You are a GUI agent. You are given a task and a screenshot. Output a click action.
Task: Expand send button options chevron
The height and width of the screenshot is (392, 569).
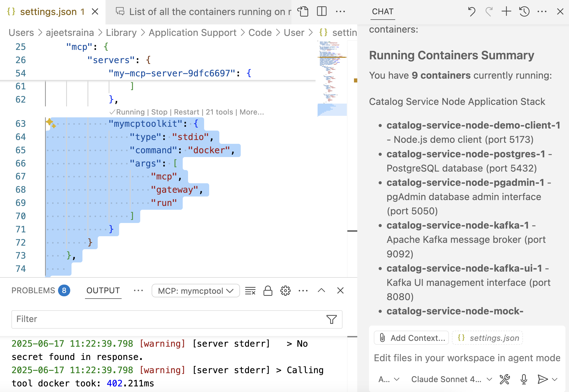pos(555,379)
